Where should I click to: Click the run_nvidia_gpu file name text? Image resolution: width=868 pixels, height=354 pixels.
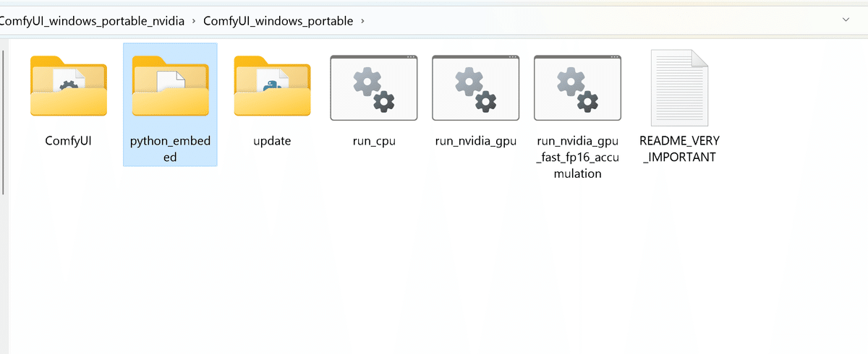tap(475, 141)
